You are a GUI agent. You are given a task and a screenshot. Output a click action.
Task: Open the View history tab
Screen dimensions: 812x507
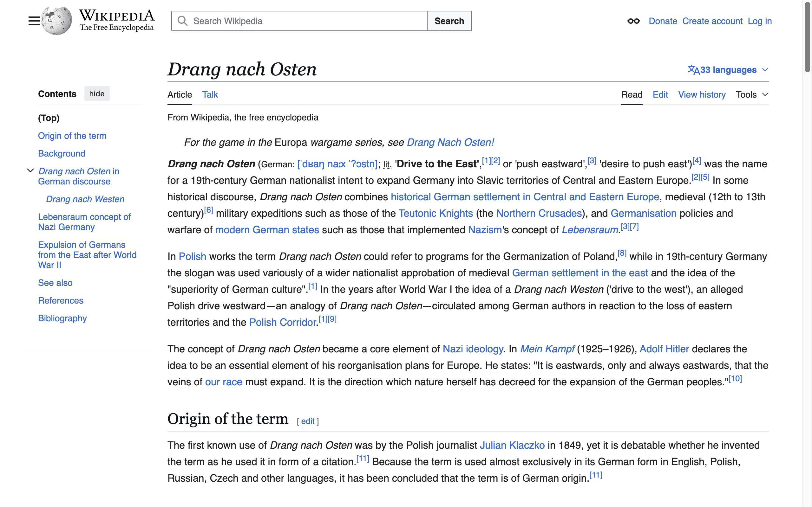(x=702, y=94)
